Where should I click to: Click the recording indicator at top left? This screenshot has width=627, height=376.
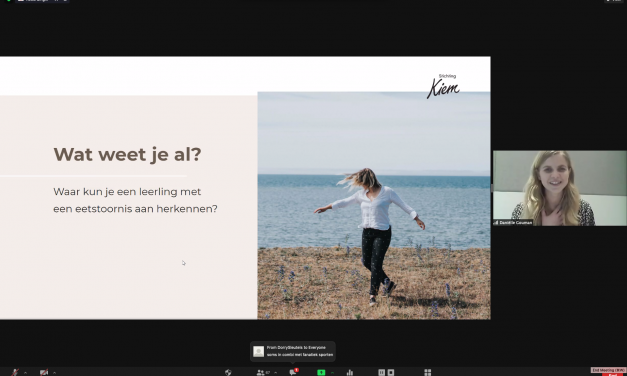(x=42, y=1)
